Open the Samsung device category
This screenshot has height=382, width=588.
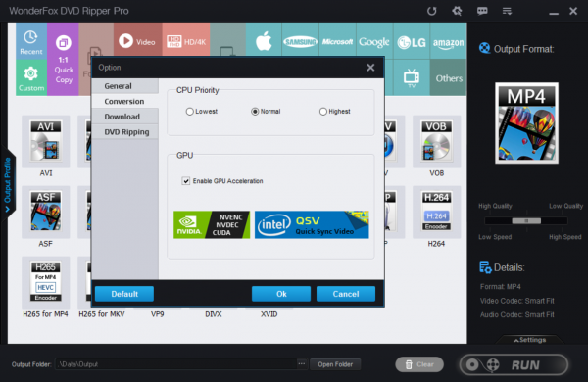pos(300,41)
